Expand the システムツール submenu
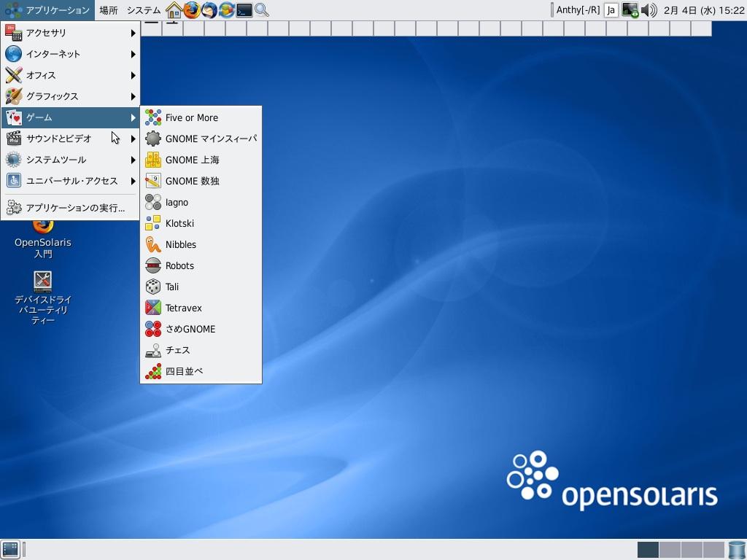The image size is (747, 560). click(70, 160)
